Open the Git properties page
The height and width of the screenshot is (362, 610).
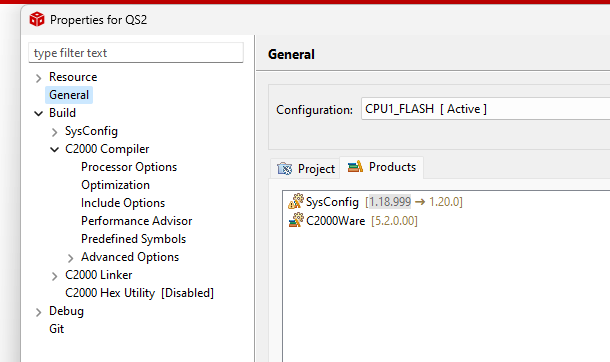[56, 329]
